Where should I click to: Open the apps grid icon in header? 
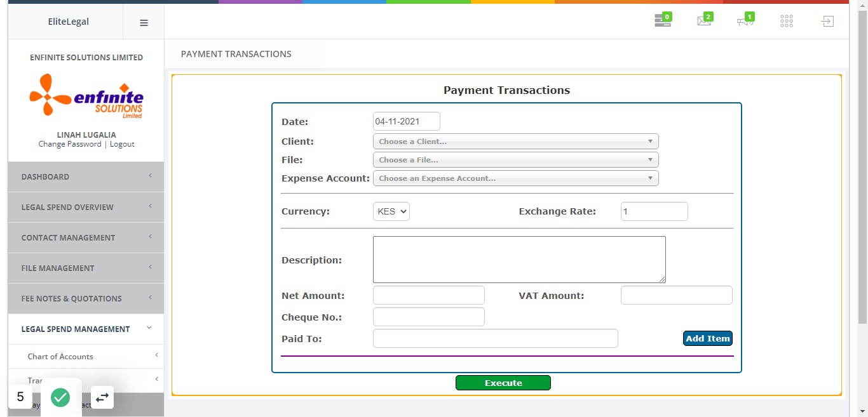pyautogui.click(x=787, y=22)
